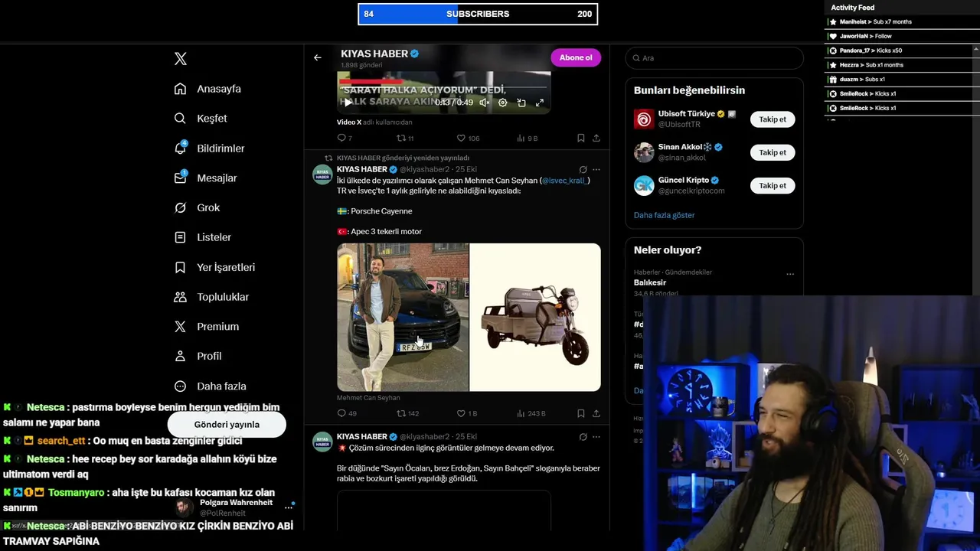Repost the Porsche post with 142 reposts
The height and width of the screenshot is (551, 980).
tap(407, 413)
